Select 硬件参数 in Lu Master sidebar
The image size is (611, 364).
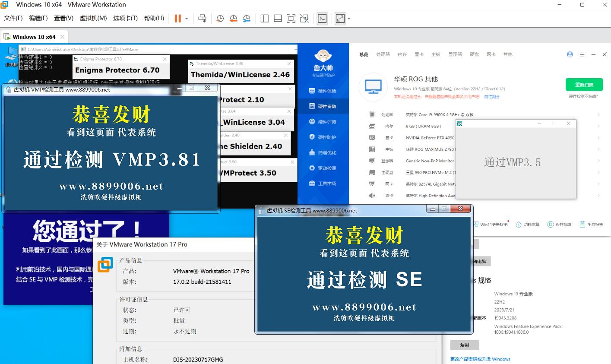point(323,106)
